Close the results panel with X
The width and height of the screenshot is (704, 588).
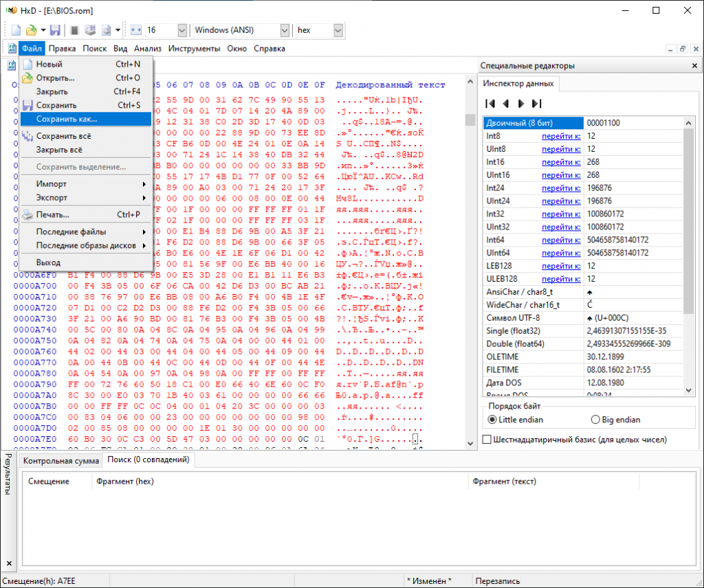(x=9, y=563)
